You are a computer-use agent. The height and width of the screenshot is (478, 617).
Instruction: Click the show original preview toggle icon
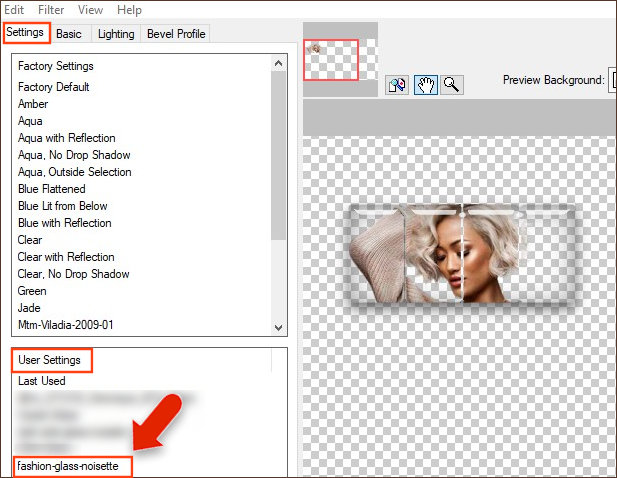click(396, 85)
